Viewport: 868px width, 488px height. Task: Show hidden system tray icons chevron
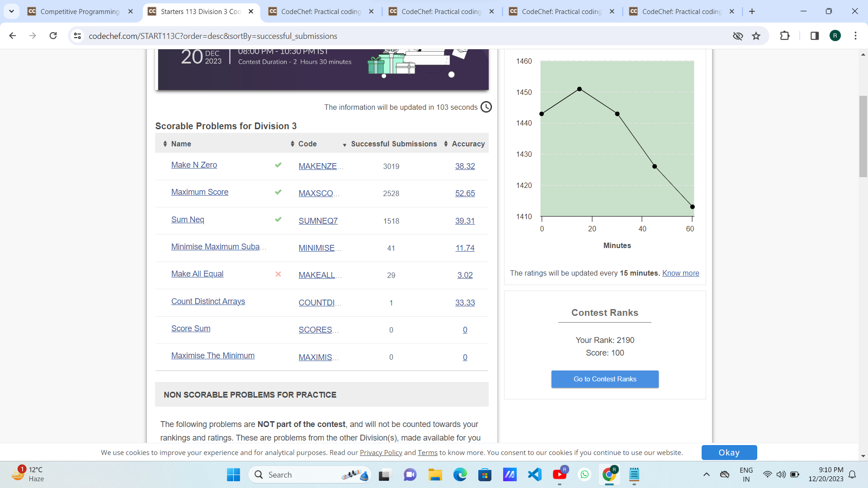click(706, 474)
